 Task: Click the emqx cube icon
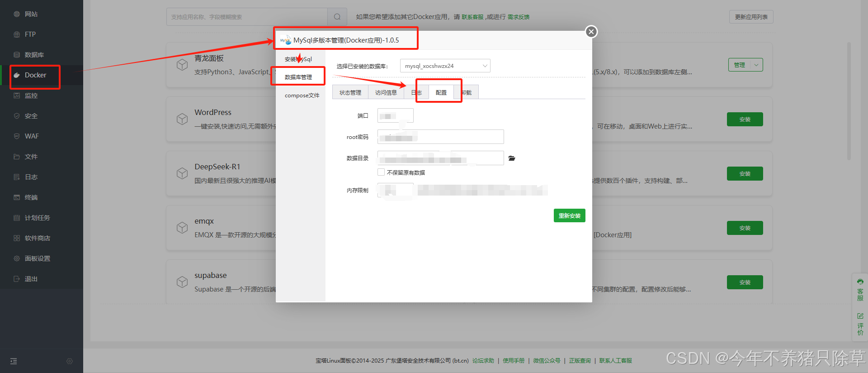pyautogui.click(x=182, y=228)
